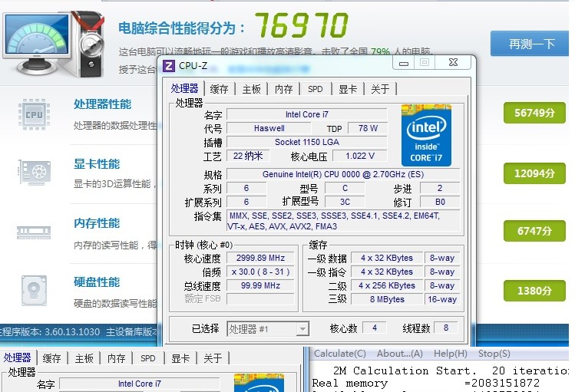
Task: Select 处理器 tab in the lower CPU-Z window
Action: tap(17, 358)
